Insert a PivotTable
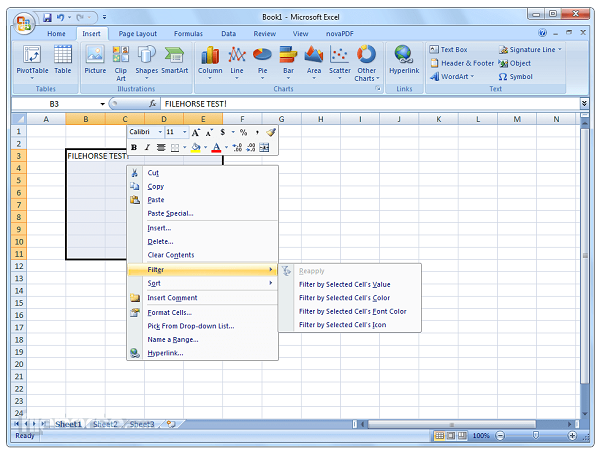Screen dimensions: 600x454 point(32,62)
